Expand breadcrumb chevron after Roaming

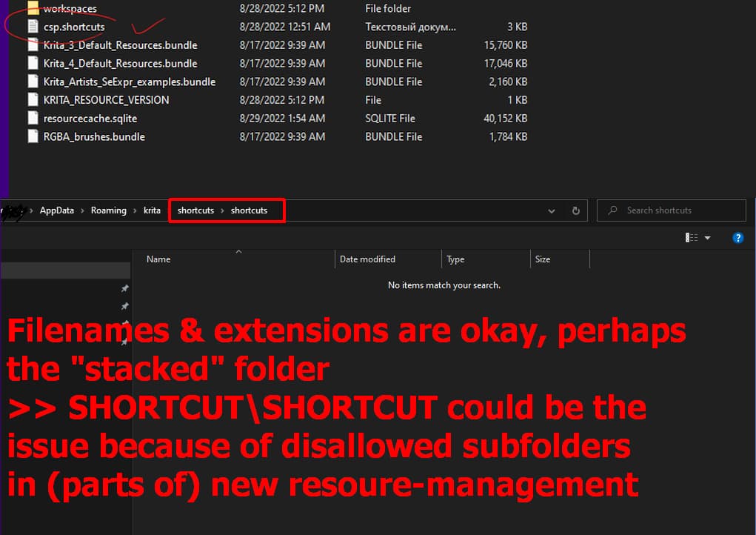click(135, 210)
